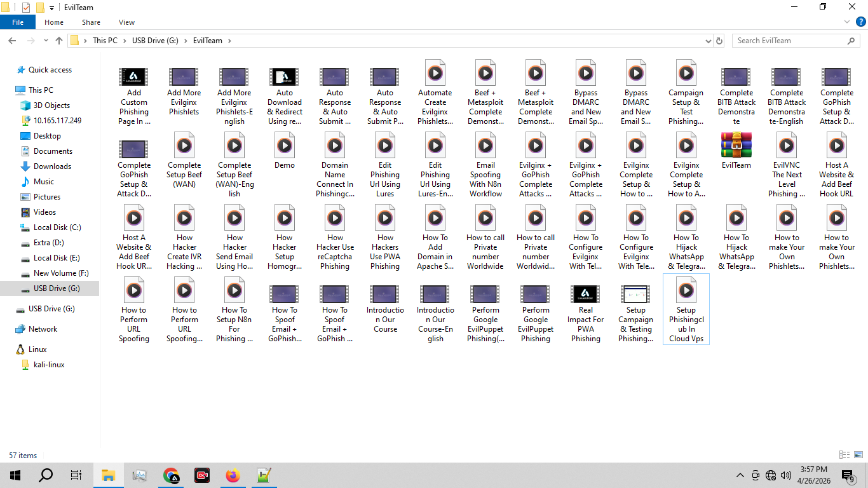
Task: Select the EvilTeam WinRAR archive file
Action: point(736,151)
